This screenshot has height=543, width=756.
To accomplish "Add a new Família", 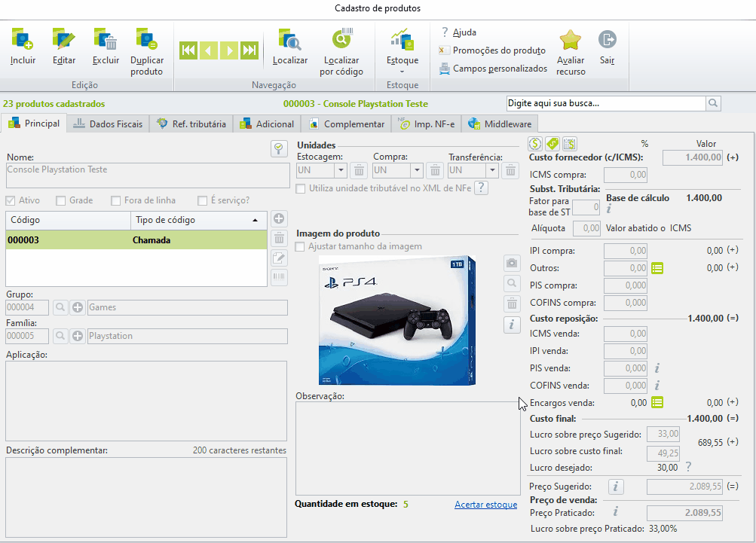I will (x=78, y=337).
